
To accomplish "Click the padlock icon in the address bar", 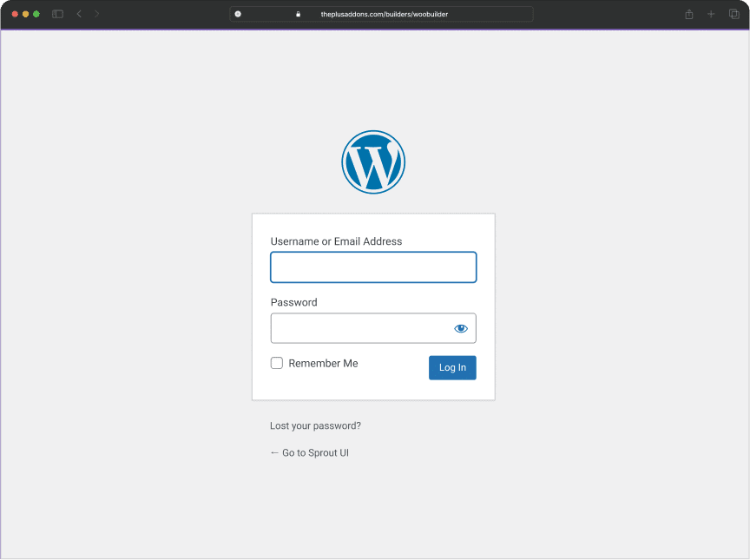I will pos(298,14).
